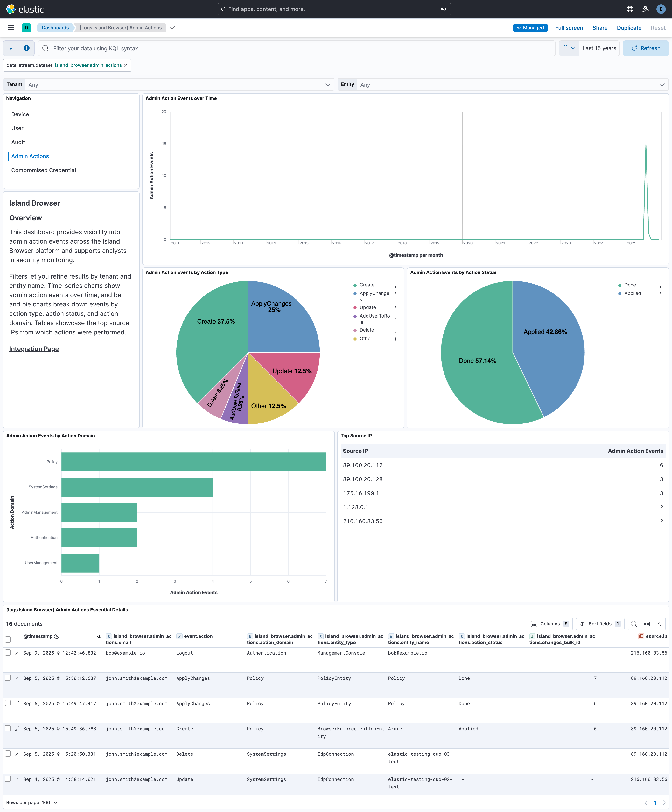Select the checkbox for the Sep 9 Logout row

[8, 653]
